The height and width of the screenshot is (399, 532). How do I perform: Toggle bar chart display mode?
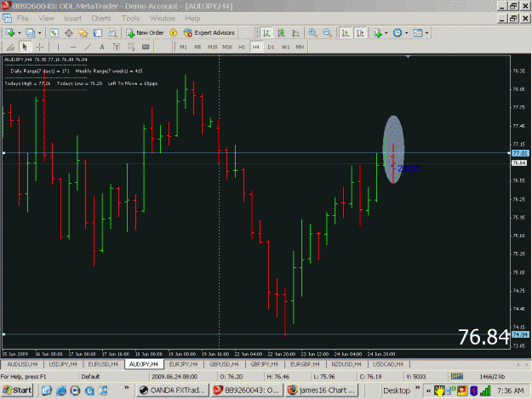point(266,33)
